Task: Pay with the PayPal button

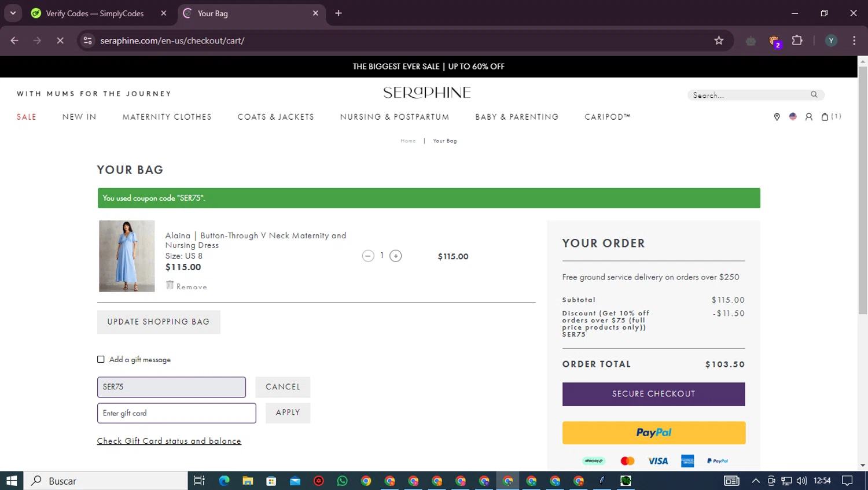Action: tap(654, 433)
